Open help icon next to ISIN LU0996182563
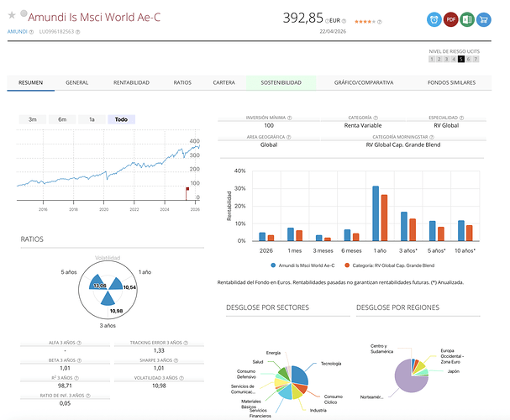Viewport: 510px width, 420px height. 78,32
